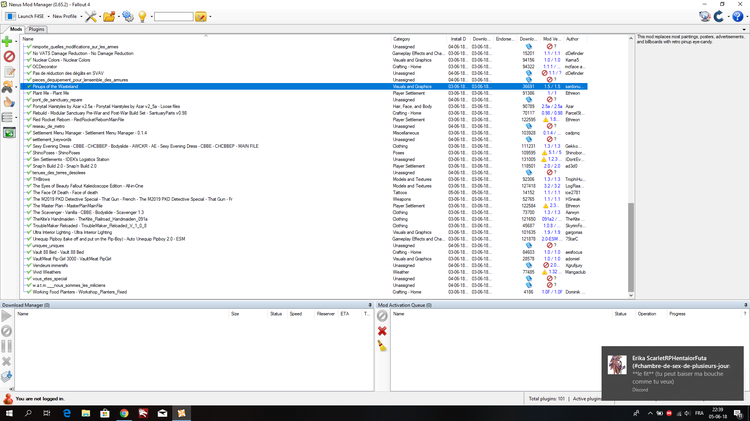This screenshot has height=421, width=750.
Task: Click the notepad with pencil edit icon
Action: click(9, 72)
